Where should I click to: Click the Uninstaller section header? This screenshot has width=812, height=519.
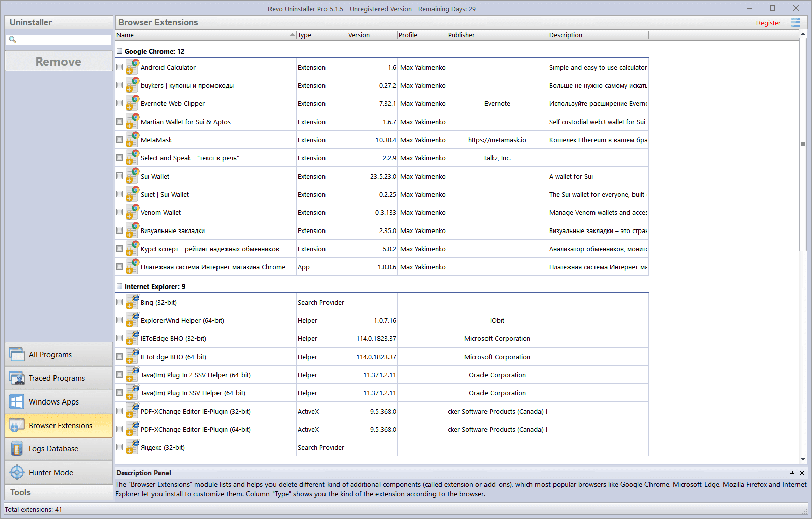tap(59, 22)
